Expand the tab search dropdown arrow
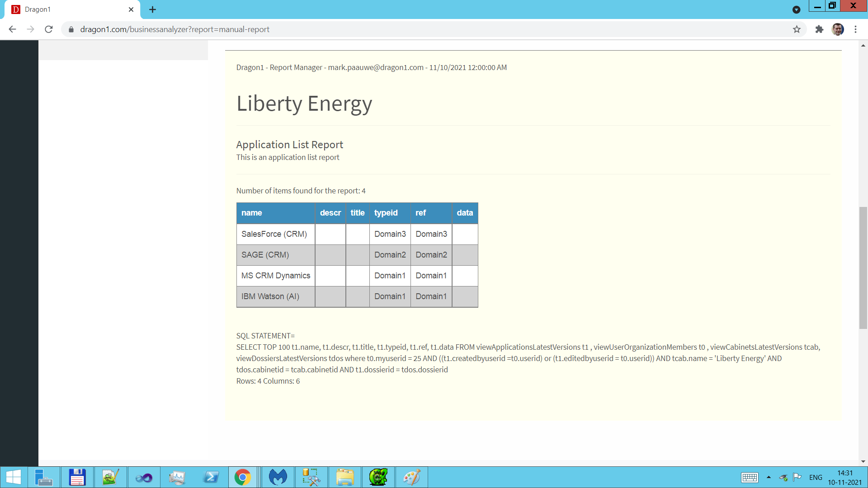Image resolution: width=868 pixels, height=488 pixels. point(796,9)
